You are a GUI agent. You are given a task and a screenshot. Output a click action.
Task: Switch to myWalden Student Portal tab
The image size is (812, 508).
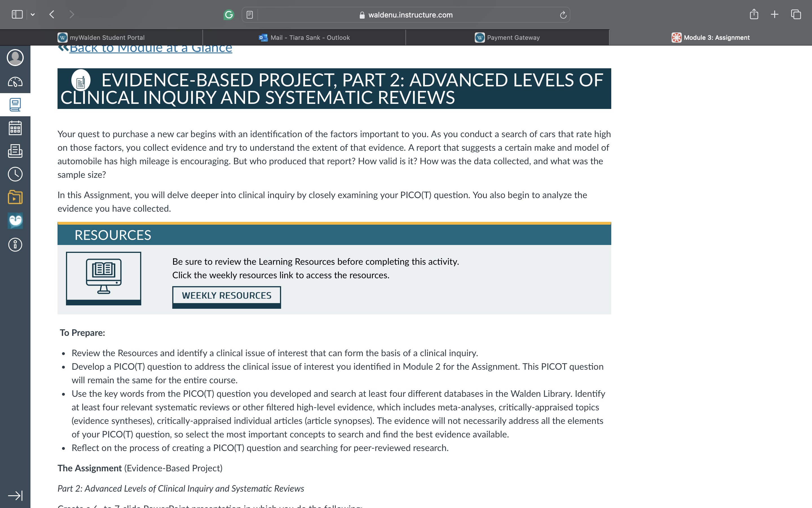point(101,38)
